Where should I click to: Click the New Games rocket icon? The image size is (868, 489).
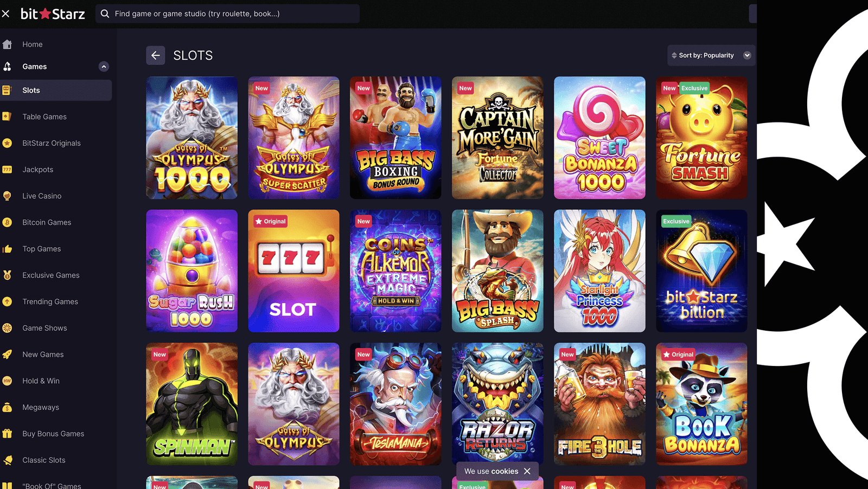click(x=7, y=355)
